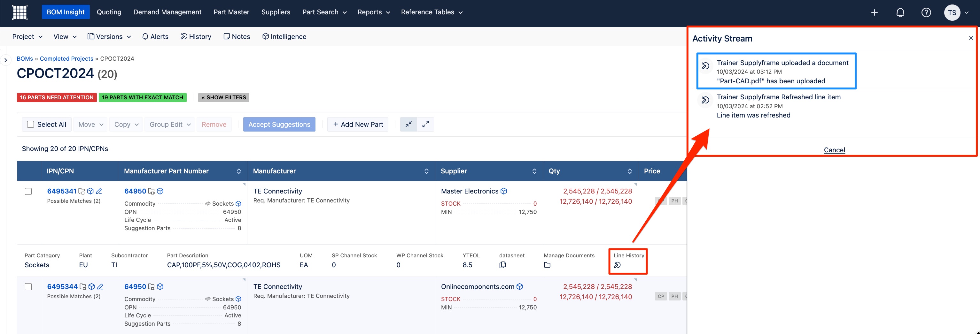The height and width of the screenshot is (334, 980).
Task: Open History in the sub toolbar
Action: point(196,37)
